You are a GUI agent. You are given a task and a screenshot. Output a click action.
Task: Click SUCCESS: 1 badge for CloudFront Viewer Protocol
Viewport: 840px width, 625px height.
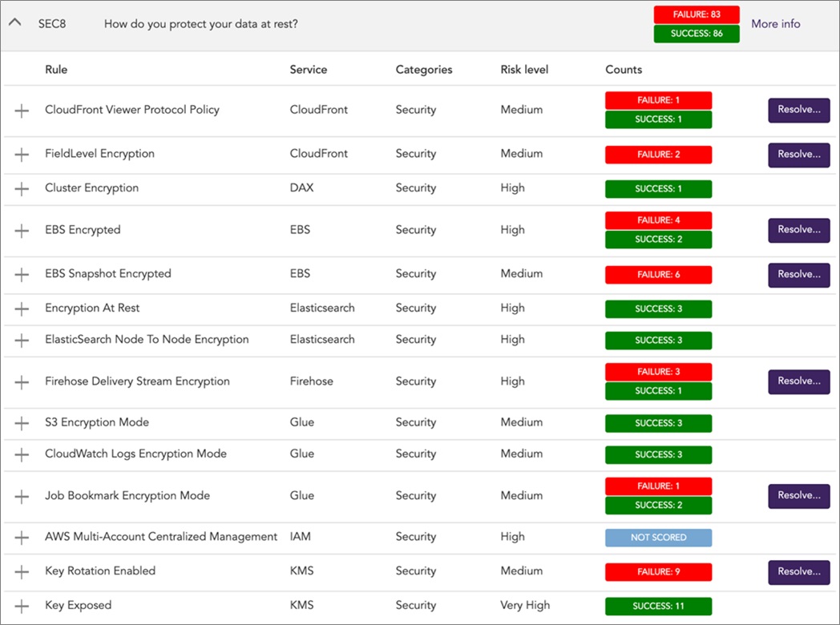click(x=658, y=119)
